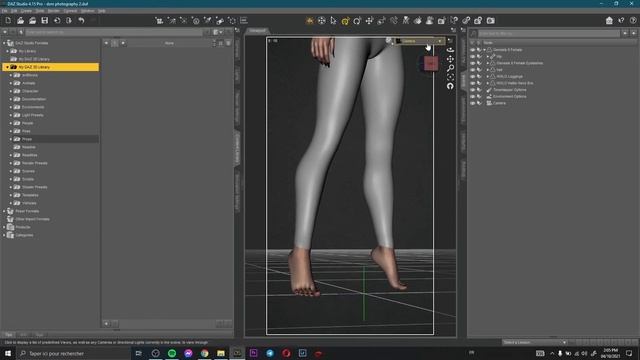Open File Explorer from the taskbar
This screenshot has width=640, height=360.
tap(221, 353)
